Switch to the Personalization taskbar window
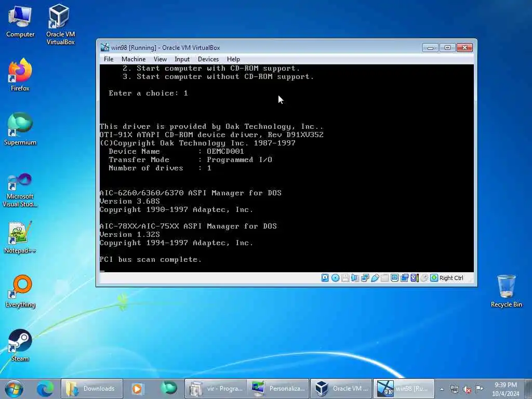 coord(277,389)
